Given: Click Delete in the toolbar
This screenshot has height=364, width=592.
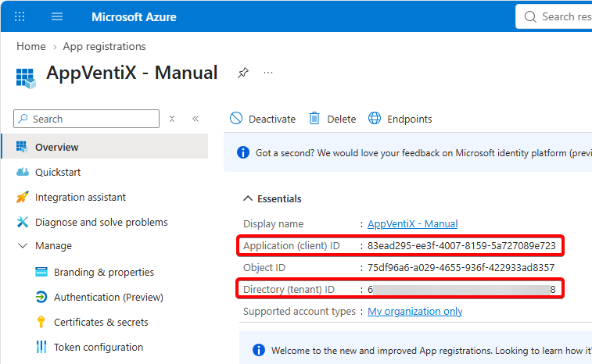Looking at the screenshot, I should pyautogui.click(x=341, y=120).
